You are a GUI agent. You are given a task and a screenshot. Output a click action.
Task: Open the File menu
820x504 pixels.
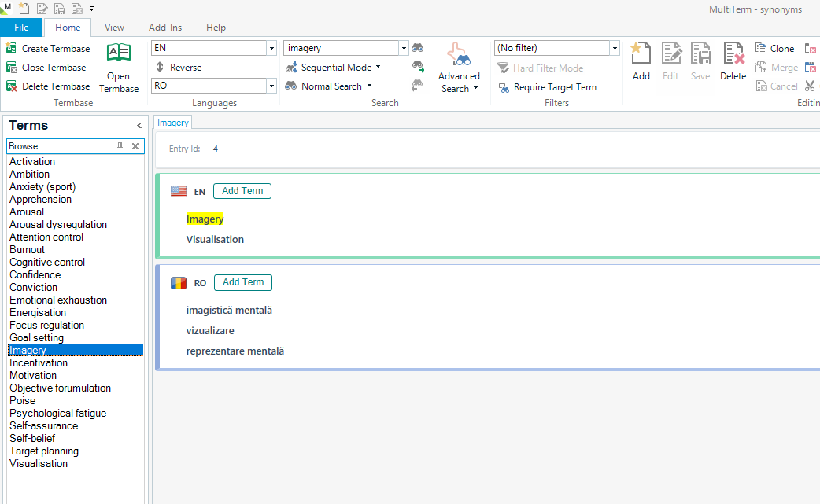click(21, 27)
